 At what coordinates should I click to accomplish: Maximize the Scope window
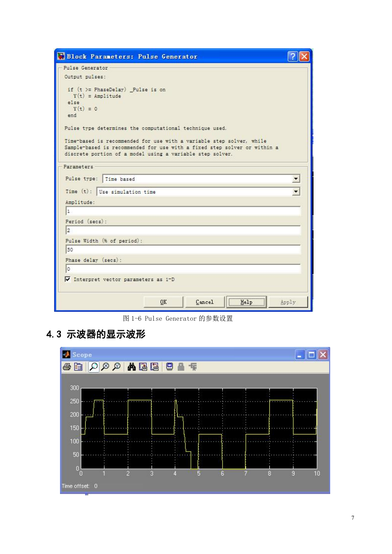[x=312, y=355]
